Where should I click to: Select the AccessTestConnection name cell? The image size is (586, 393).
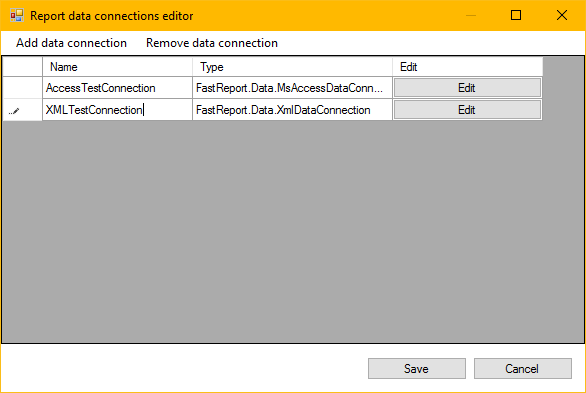117,88
